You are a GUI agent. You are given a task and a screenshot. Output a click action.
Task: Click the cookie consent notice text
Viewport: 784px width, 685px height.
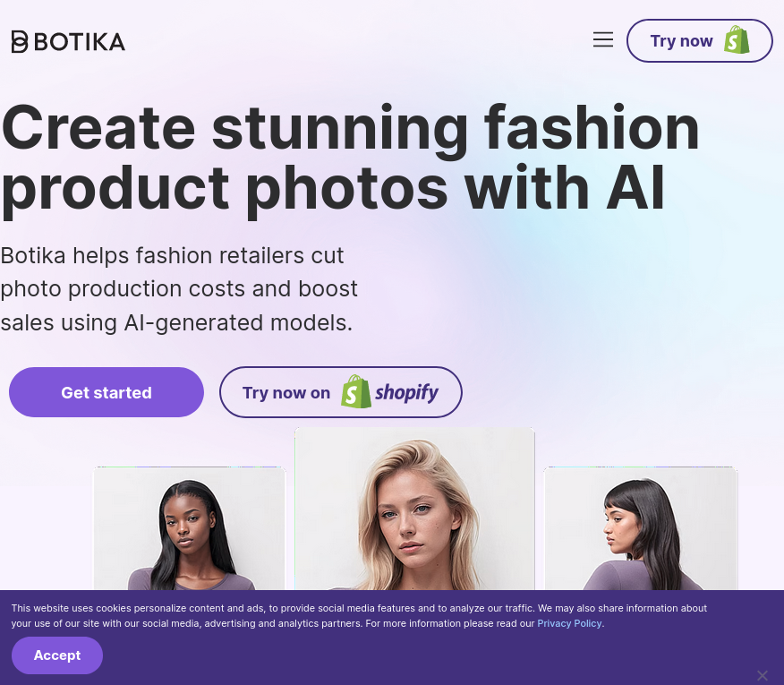point(358,615)
